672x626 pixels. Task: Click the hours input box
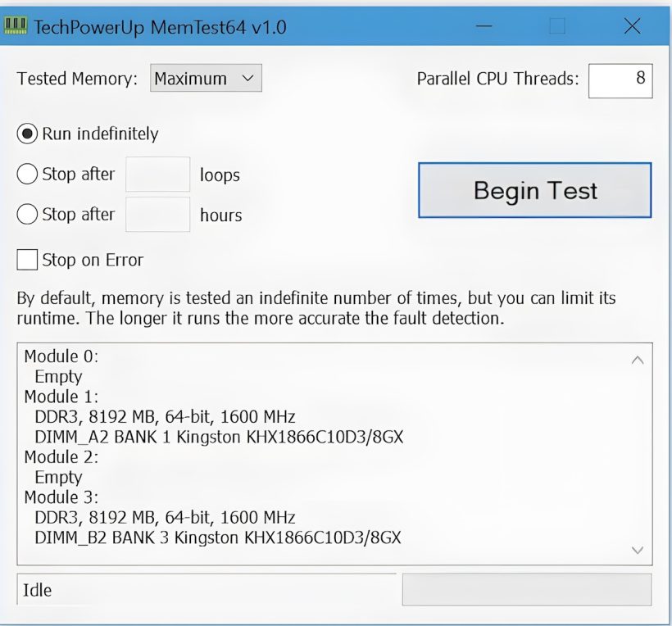(x=157, y=214)
